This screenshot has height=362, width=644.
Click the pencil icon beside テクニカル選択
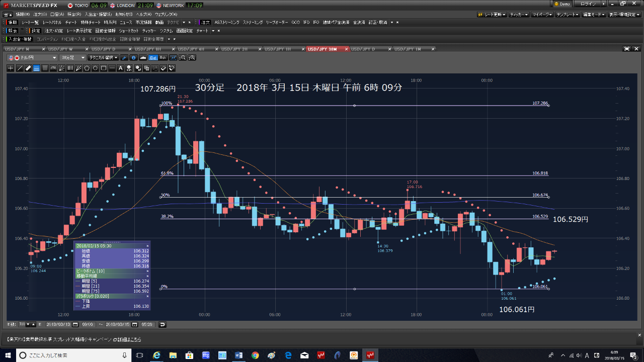[125, 58]
